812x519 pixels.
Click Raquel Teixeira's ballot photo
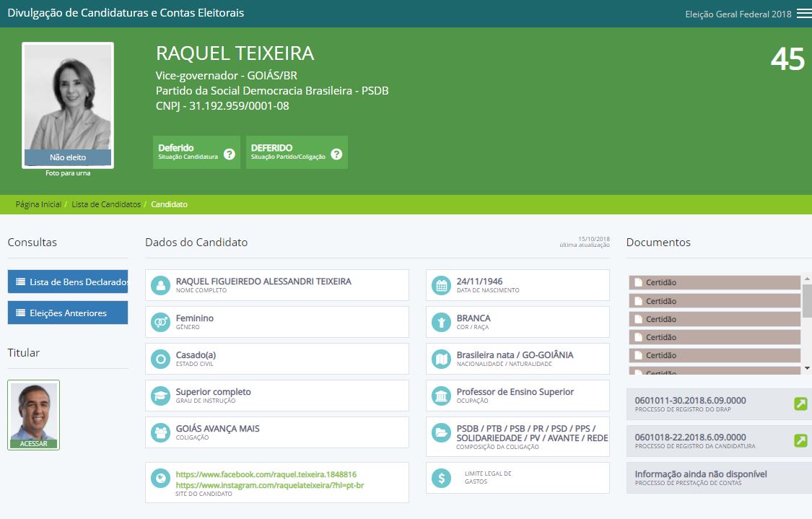click(x=68, y=105)
